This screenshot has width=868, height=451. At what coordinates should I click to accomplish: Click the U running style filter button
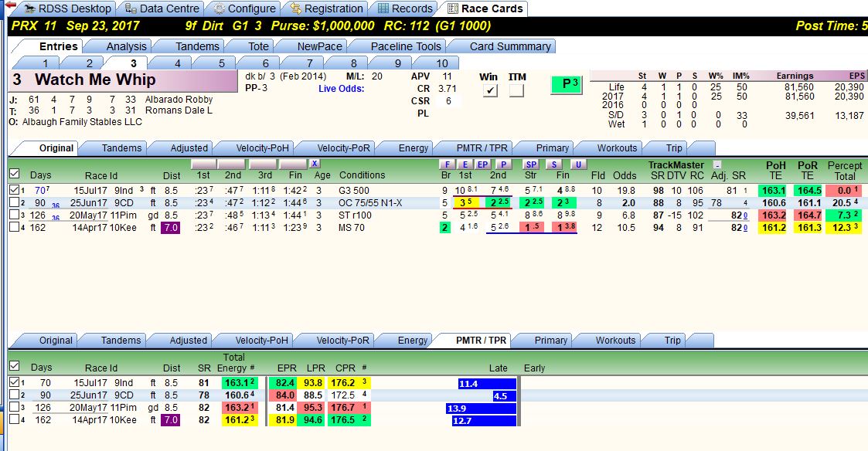coord(578,164)
